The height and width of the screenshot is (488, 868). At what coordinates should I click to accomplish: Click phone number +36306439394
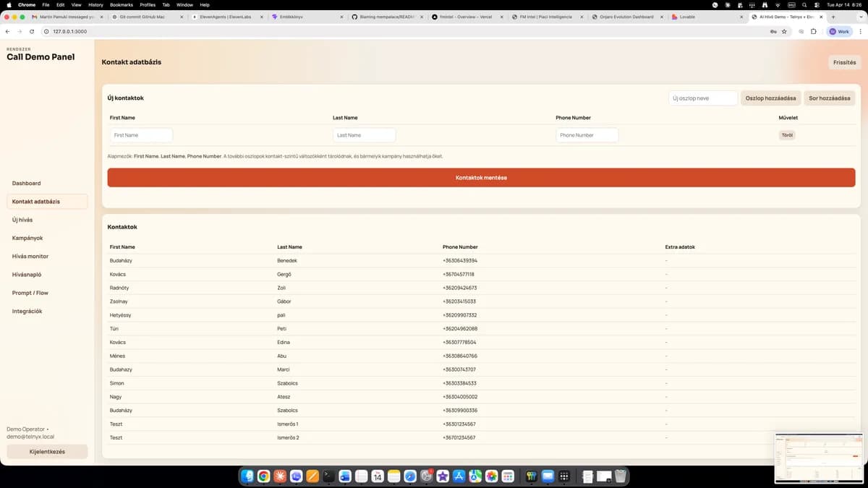pyautogui.click(x=460, y=261)
